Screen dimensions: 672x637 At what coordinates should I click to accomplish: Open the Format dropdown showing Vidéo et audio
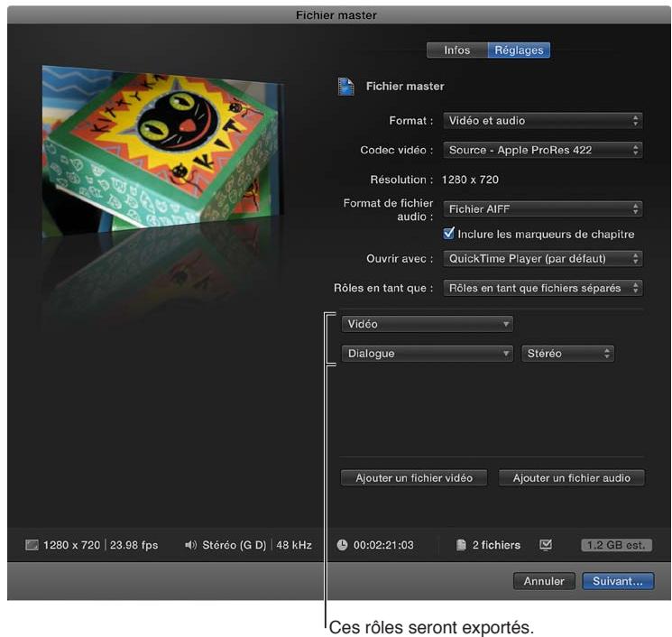click(x=543, y=121)
